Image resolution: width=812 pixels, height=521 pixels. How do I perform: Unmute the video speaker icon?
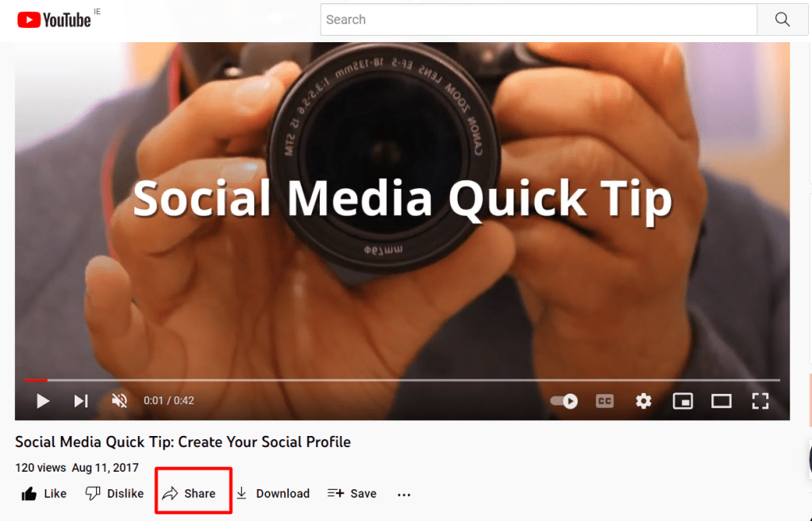[x=119, y=401]
